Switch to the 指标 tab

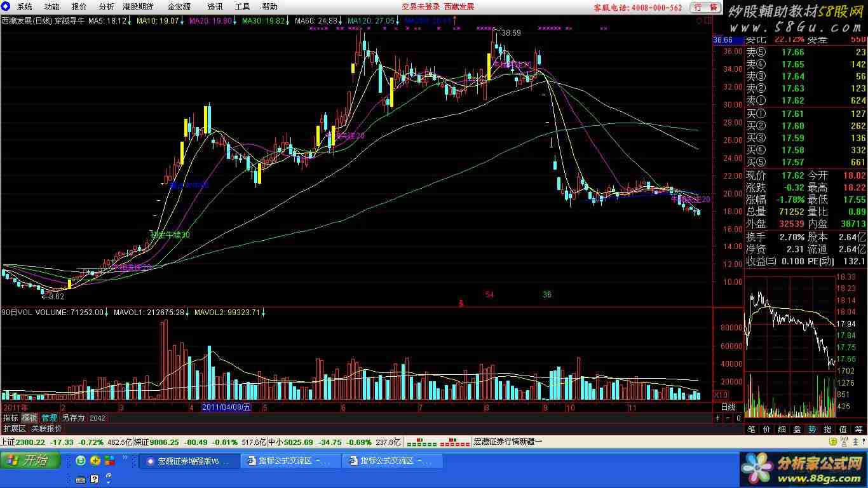pos(10,418)
